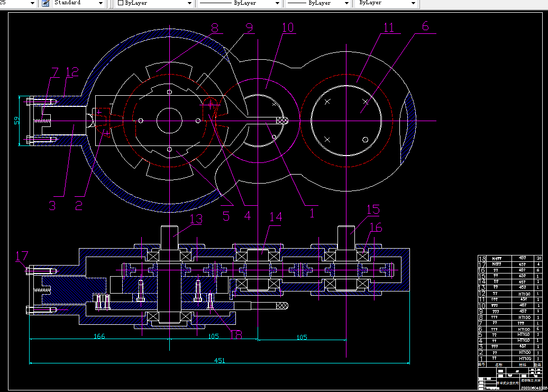Select part callout 14 in section view

[x=276, y=217]
